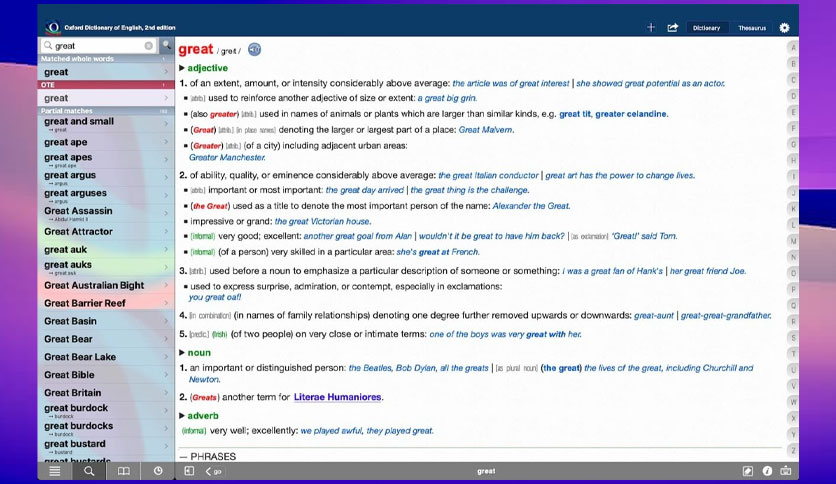Select the Great Australian Bight entry
Image resolution: width=836 pixels, height=484 pixels.
pos(106,285)
